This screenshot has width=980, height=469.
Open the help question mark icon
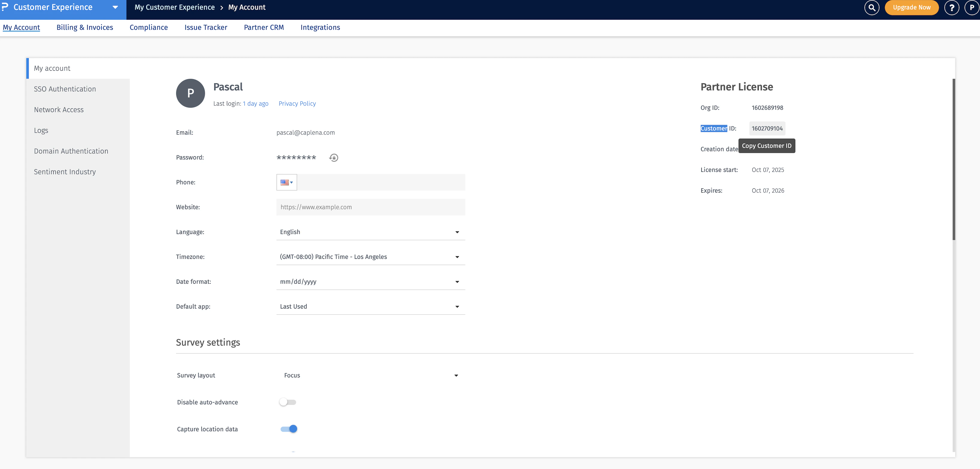(952, 7)
